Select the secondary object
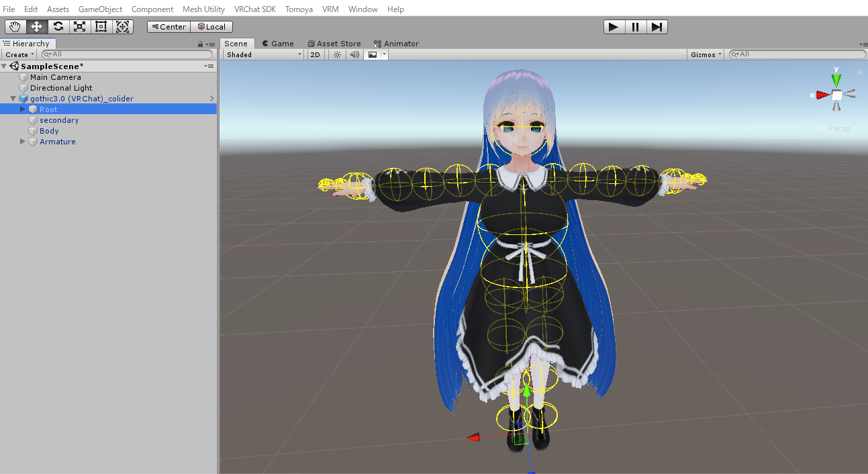The image size is (868, 474). point(59,120)
